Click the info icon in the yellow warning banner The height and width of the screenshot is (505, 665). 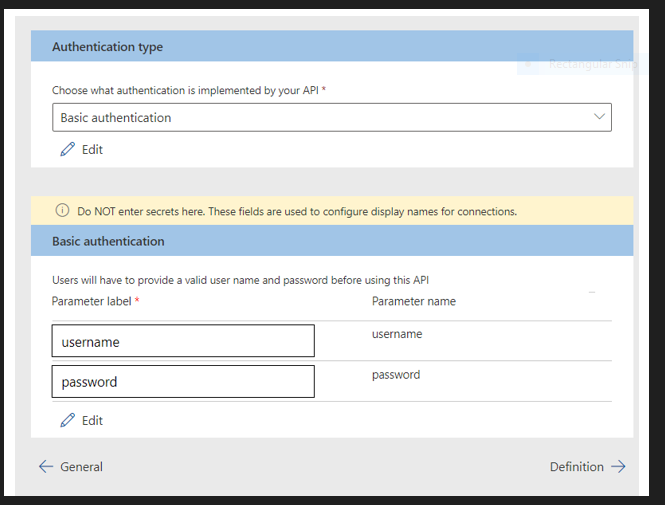point(63,211)
